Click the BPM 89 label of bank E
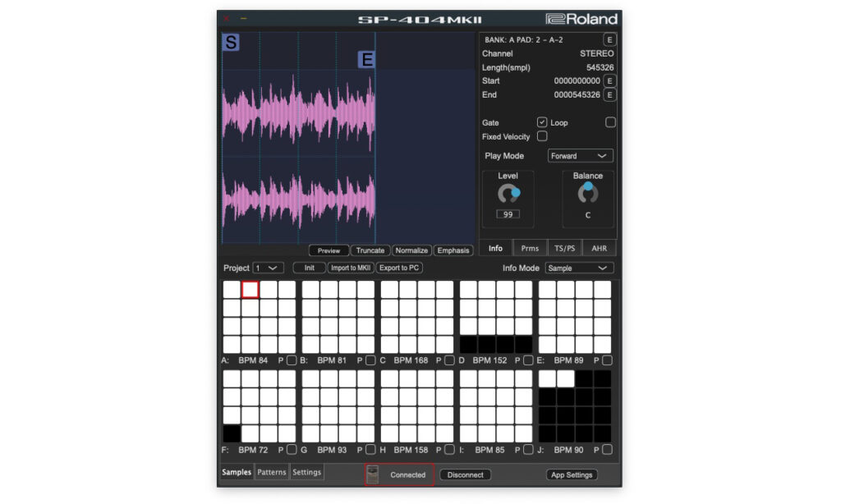Viewport: 841px width, 504px height. click(568, 360)
